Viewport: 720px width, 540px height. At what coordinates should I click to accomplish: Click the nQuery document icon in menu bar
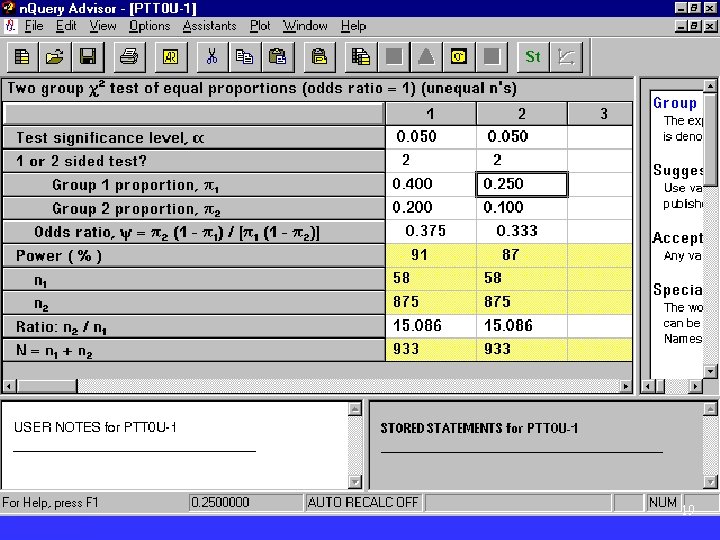point(10,26)
